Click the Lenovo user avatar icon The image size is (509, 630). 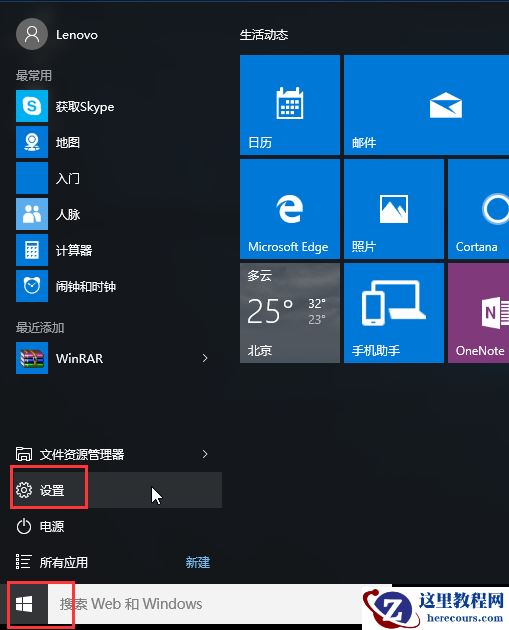32,35
